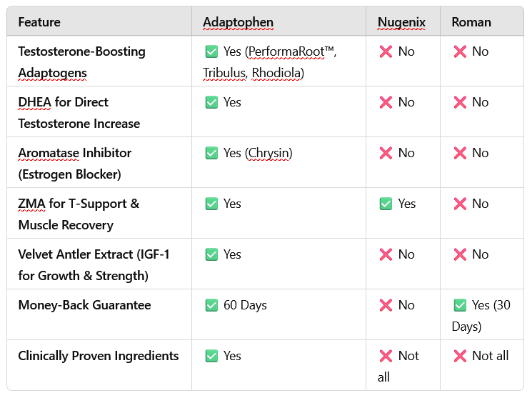Click green checkmark in Adaptophen Clinically Proven row
Screen dimensions: 532x398
211,356
